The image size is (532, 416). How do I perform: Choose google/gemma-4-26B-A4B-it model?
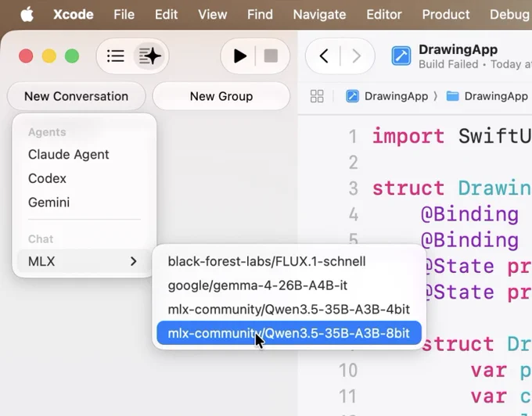pyautogui.click(x=289, y=285)
